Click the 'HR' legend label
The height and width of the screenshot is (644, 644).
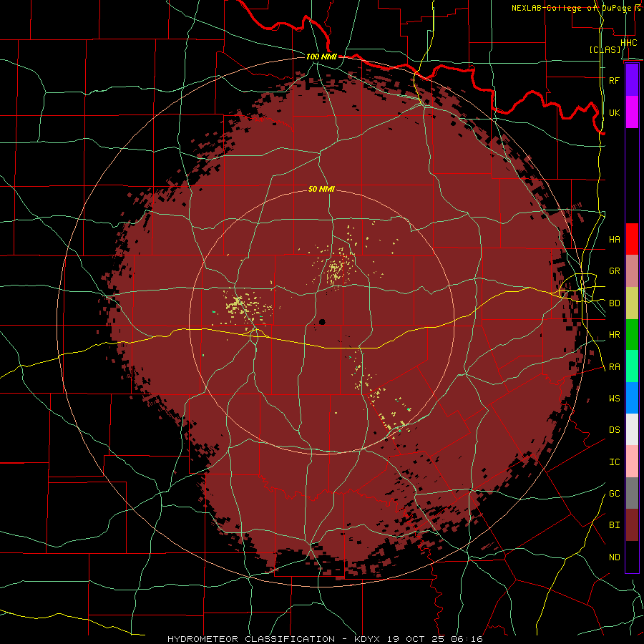614,335
